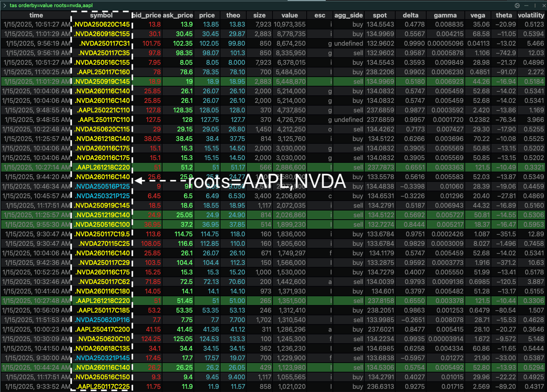Viewport: 547px width, 392px height.
Task: Click symbol .NVDA250516C150
Action: coord(102,377)
